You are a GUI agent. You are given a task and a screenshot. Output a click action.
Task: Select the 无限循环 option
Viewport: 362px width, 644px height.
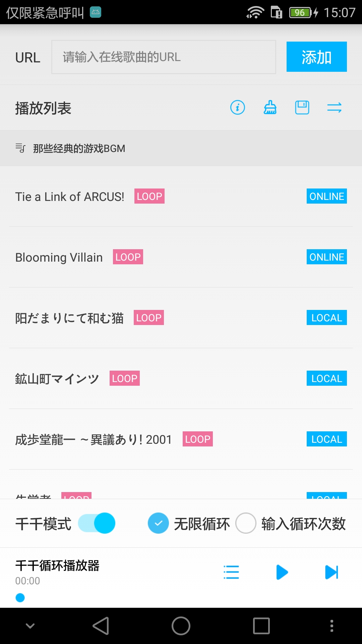(x=158, y=523)
